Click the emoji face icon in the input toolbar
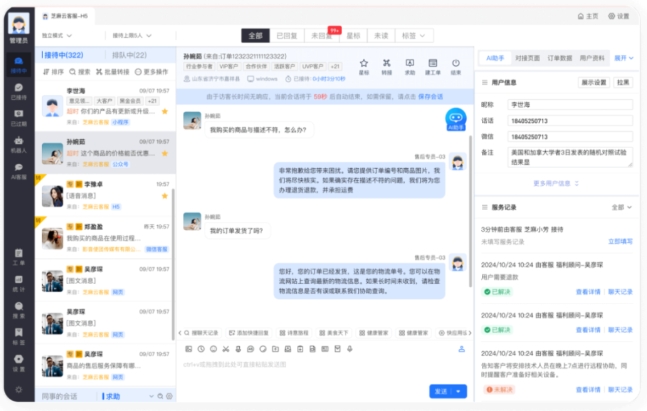 pyautogui.click(x=213, y=349)
